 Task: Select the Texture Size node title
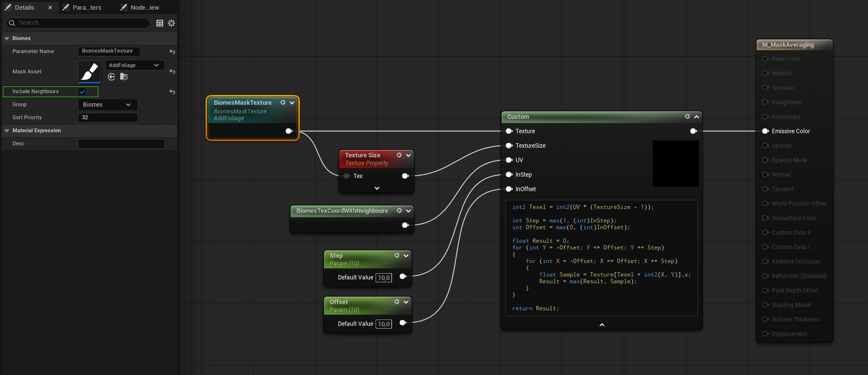click(x=363, y=155)
